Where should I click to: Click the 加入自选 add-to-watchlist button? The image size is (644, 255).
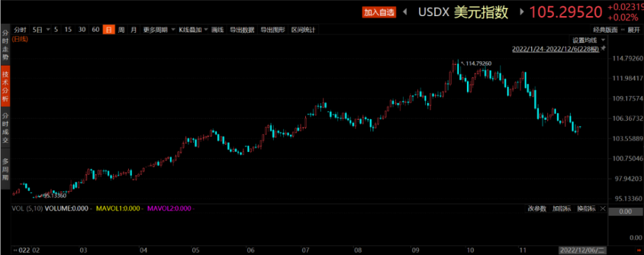pos(379,12)
